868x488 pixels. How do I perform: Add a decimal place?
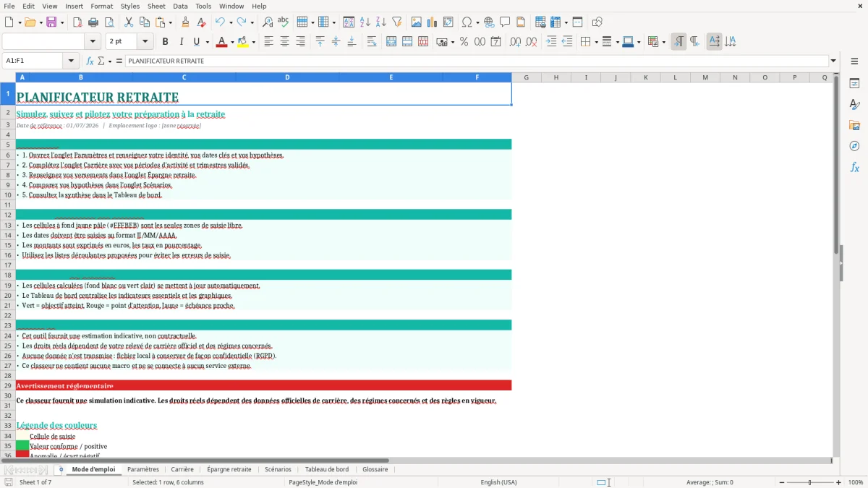(x=516, y=42)
